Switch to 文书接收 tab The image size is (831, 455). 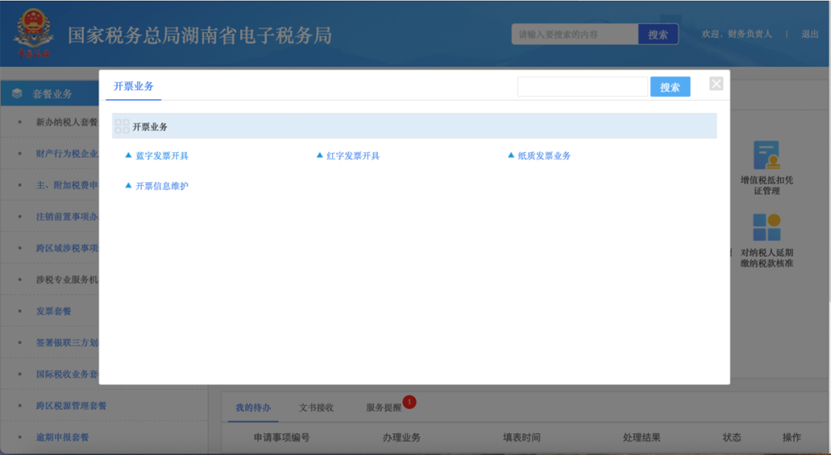[316, 407]
